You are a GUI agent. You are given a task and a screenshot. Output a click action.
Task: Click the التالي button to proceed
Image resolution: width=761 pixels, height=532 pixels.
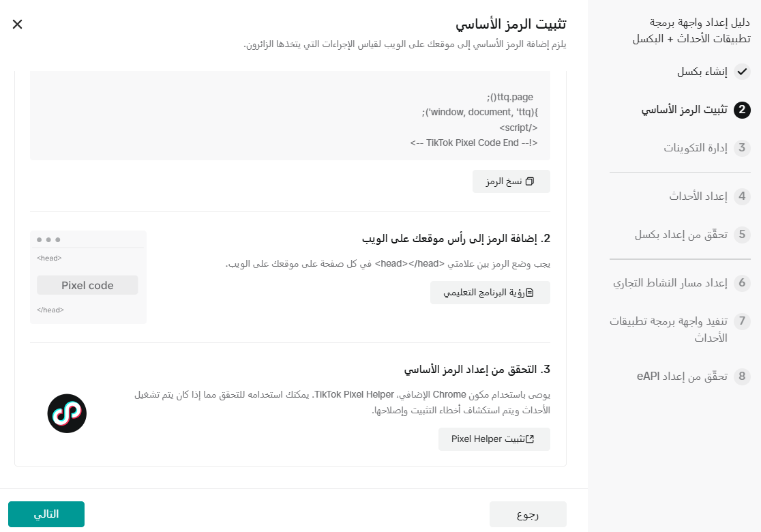[46, 514]
